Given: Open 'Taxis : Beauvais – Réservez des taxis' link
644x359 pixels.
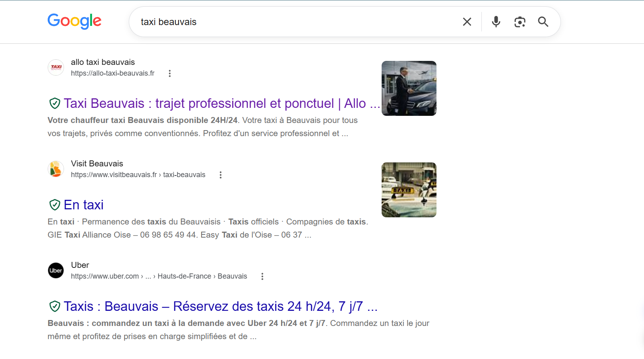Looking at the screenshot, I should click(221, 306).
